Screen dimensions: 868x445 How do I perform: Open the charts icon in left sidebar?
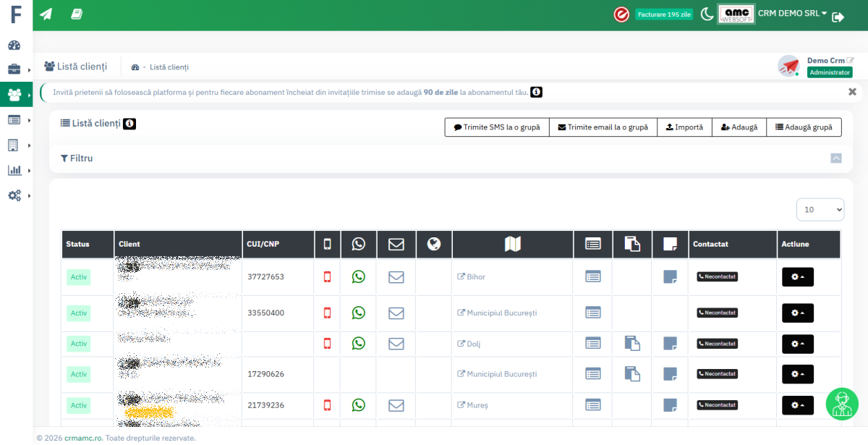point(14,170)
